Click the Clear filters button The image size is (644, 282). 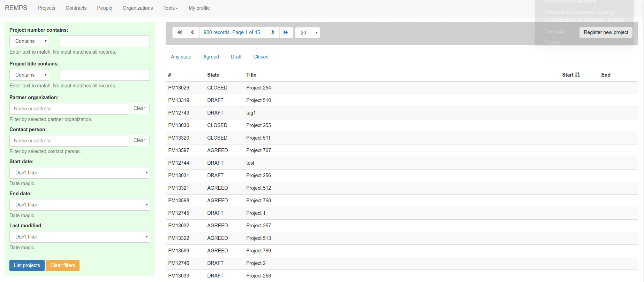pyautogui.click(x=63, y=265)
